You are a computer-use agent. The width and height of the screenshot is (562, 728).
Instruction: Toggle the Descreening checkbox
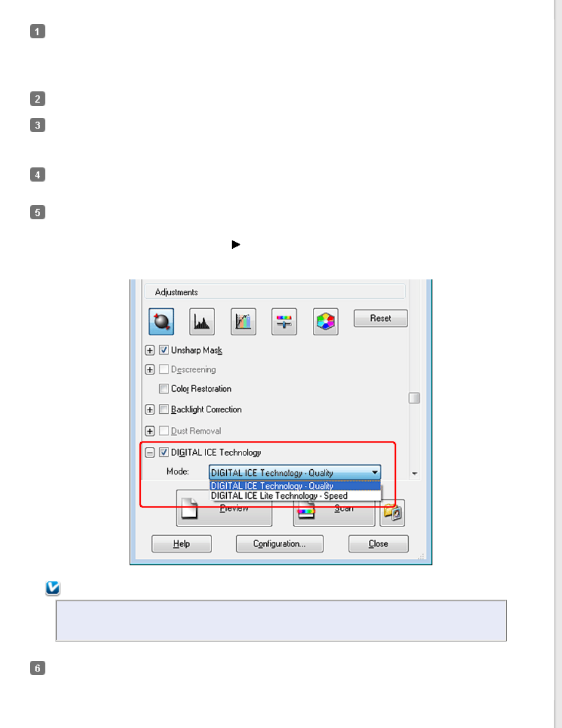coord(164,370)
